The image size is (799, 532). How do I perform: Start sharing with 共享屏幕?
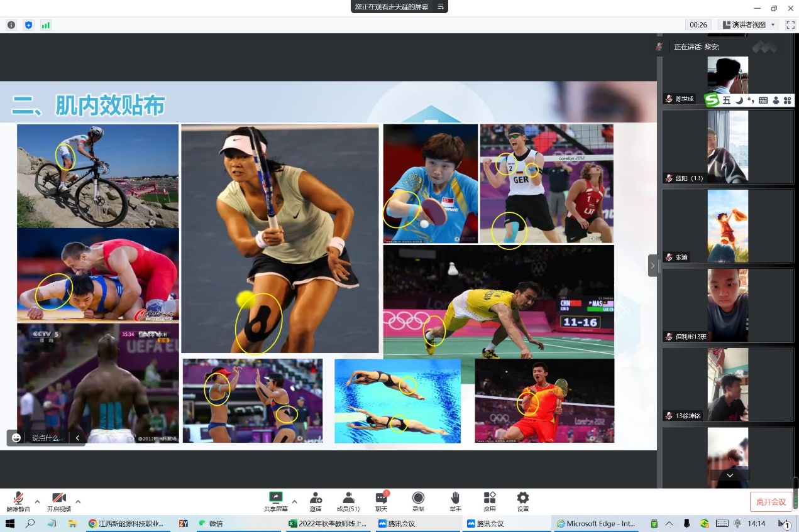[x=276, y=502]
